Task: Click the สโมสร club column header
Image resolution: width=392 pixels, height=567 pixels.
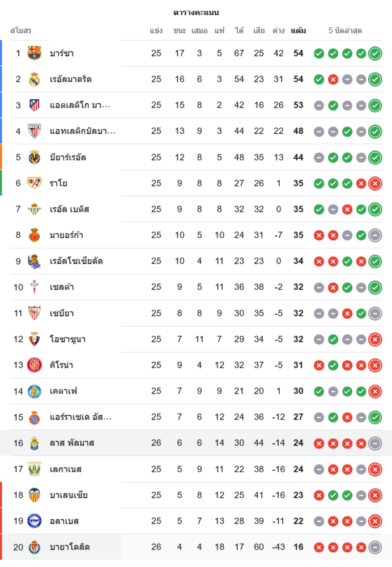Action: tap(21, 31)
